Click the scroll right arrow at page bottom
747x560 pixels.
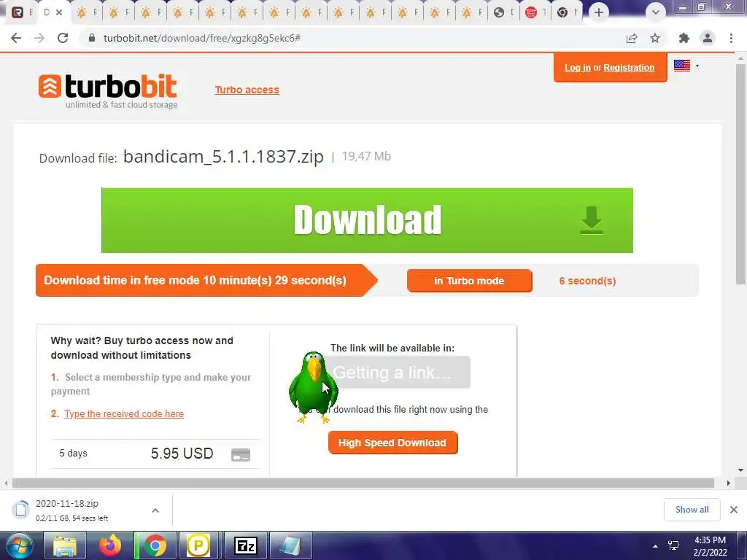[x=729, y=483]
